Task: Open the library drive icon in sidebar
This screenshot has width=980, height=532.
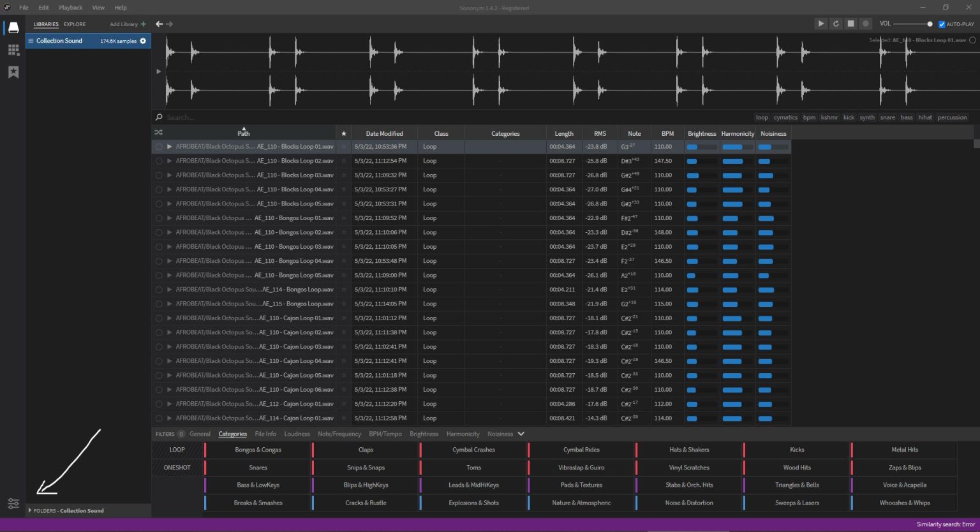Action: tap(13, 27)
